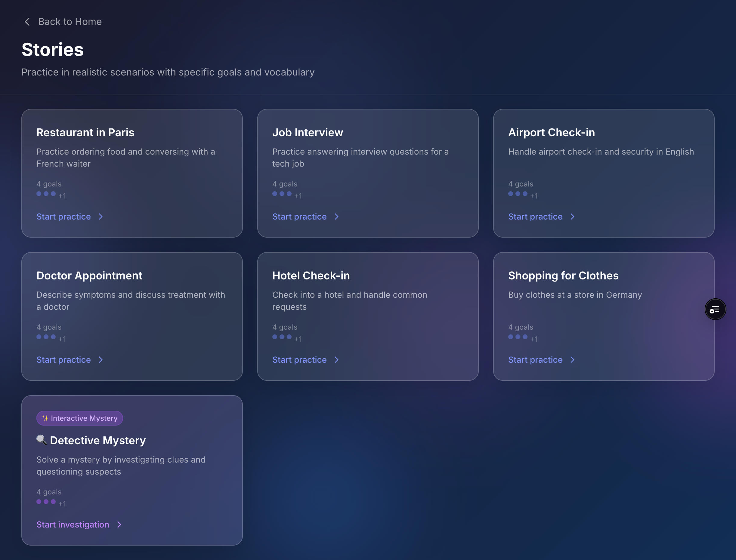
Task: Click chevron beside Start investigation
Action: pyautogui.click(x=119, y=525)
